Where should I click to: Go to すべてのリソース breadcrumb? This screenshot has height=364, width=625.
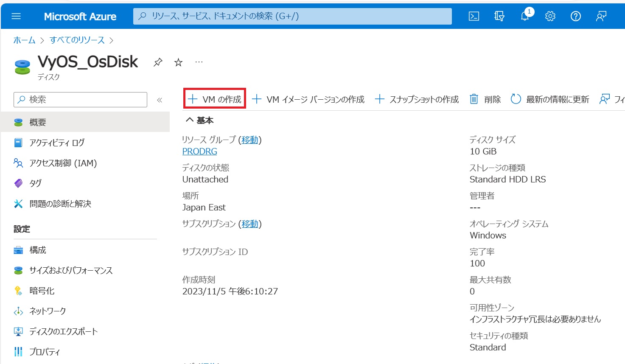pos(77,40)
